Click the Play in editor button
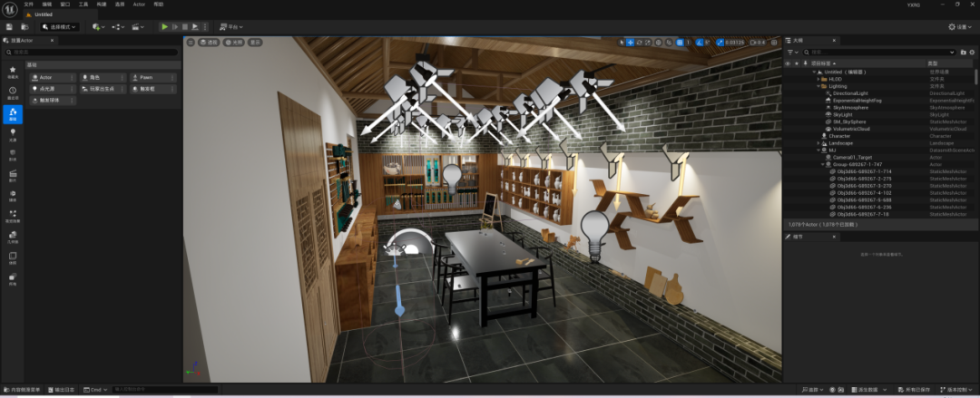Image resolution: width=980 pixels, height=398 pixels. coord(164,27)
